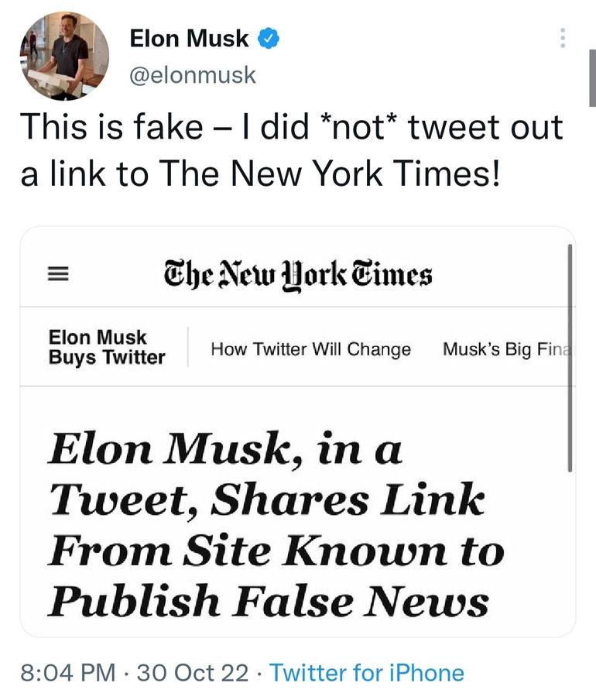Click 'Publish False News' headline line
Viewport: 596px width, 700px height.
(268, 600)
